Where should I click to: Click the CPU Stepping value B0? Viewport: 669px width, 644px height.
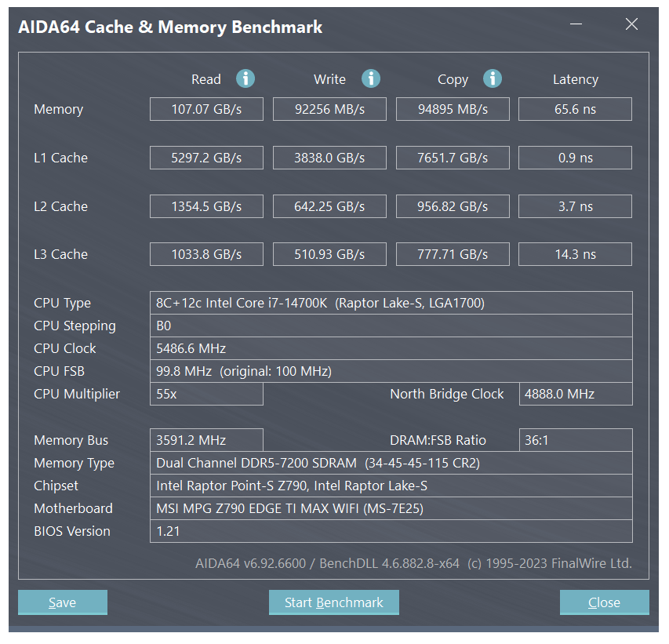pos(391,326)
